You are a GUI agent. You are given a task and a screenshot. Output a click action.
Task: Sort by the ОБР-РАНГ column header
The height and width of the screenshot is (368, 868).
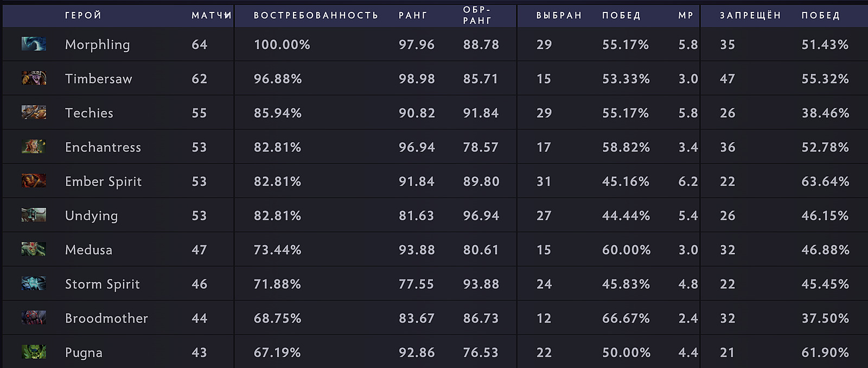pyautogui.click(x=477, y=15)
